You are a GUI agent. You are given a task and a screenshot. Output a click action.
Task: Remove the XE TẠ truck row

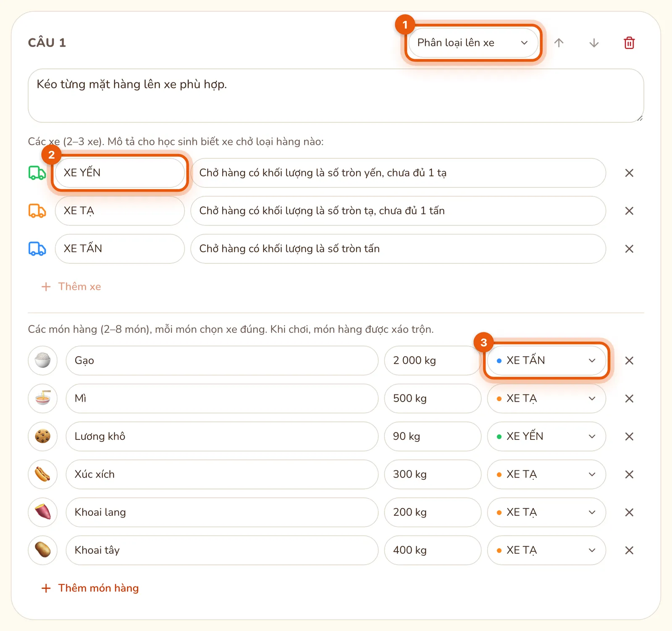(629, 211)
